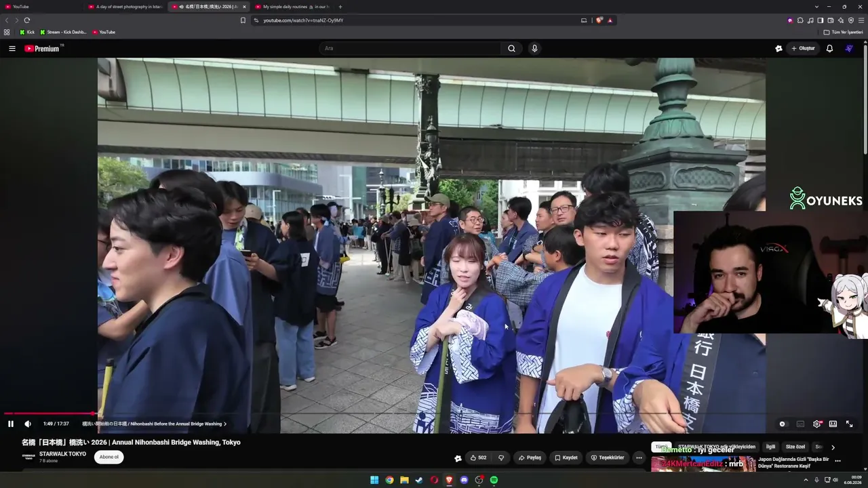868x488 pixels.
Task: Mute the video volume
Action: [28, 424]
